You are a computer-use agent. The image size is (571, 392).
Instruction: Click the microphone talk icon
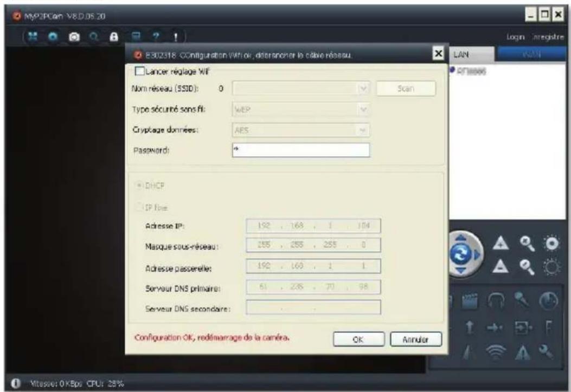point(522,300)
